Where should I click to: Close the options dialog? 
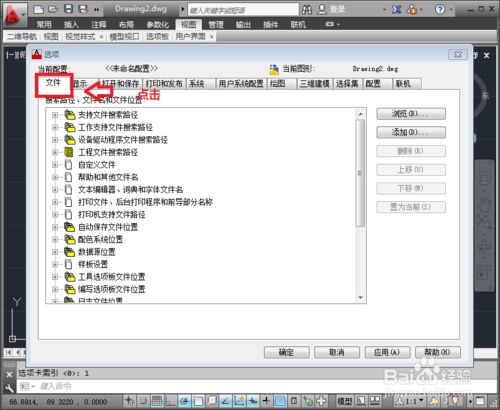point(458,55)
